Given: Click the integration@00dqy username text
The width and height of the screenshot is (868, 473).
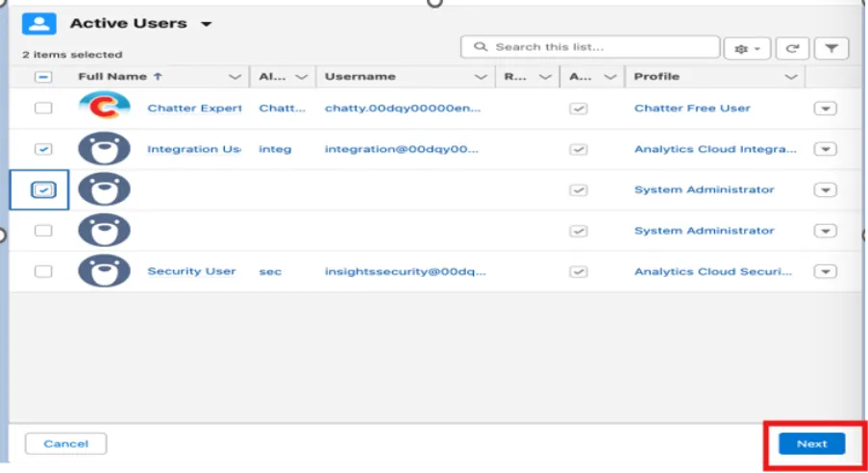Looking at the screenshot, I should (x=402, y=149).
